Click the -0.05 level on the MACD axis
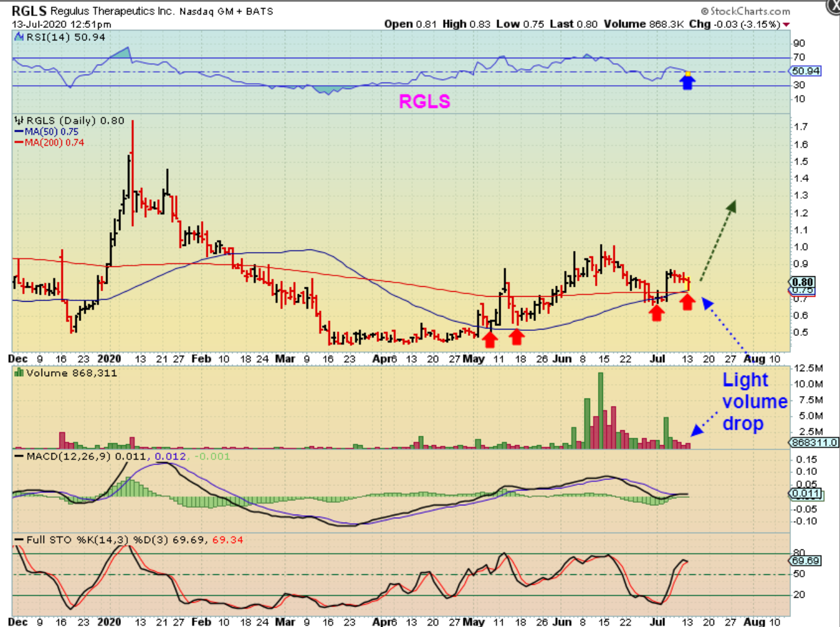The height and width of the screenshot is (627, 840). 805,509
